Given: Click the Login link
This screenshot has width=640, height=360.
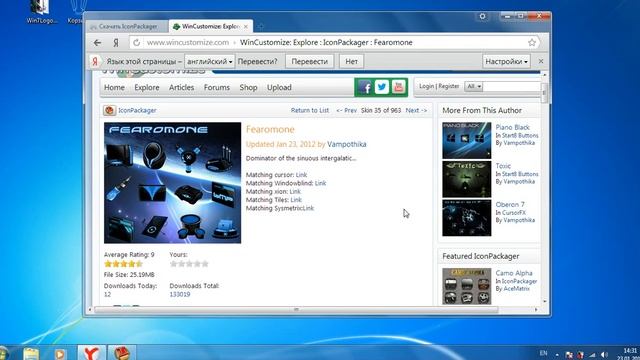Looking at the screenshot, I should point(427,86).
